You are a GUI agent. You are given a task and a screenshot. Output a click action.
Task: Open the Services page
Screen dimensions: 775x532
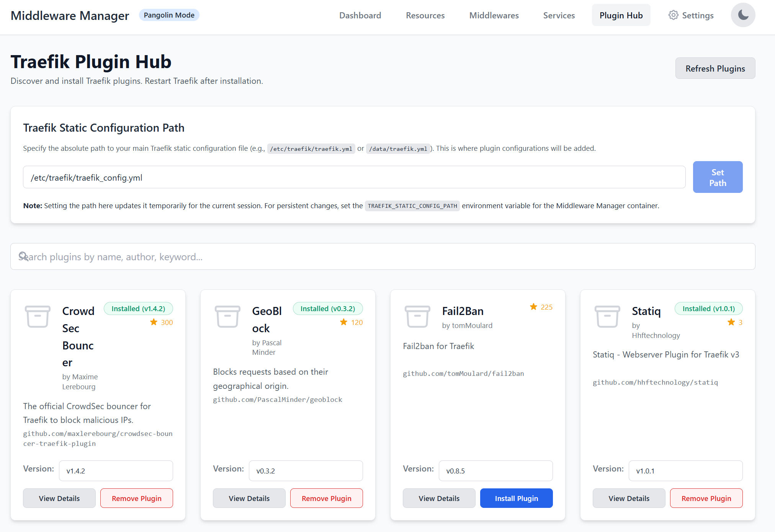point(559,15)
